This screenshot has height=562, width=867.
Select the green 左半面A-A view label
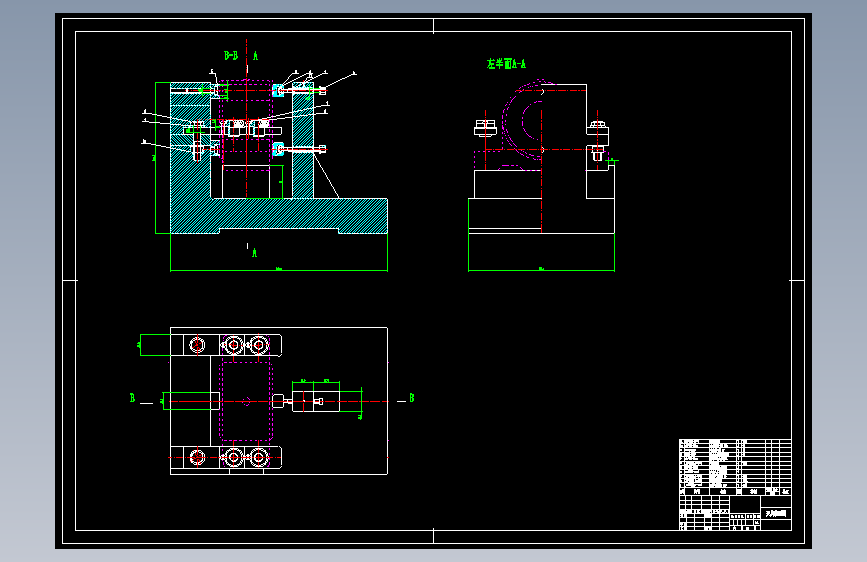pos(506,64)
